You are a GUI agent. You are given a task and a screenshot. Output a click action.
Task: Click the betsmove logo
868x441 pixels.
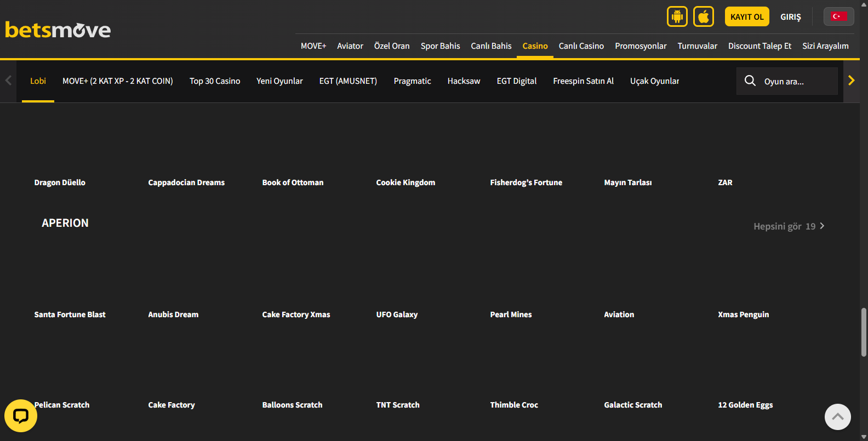[x=58, y=30]
